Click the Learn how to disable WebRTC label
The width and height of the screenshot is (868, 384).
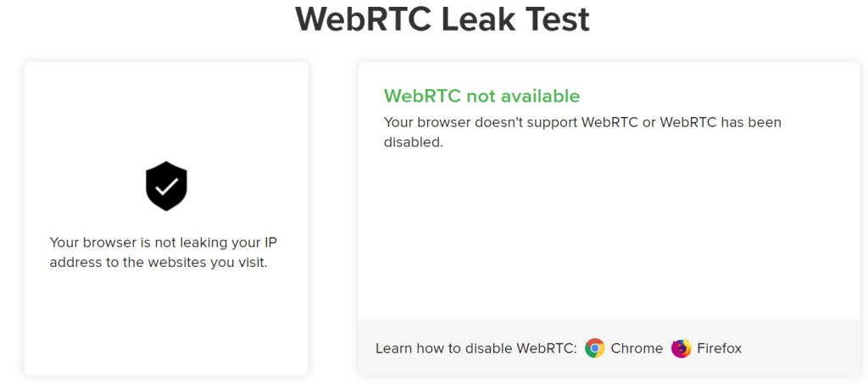(476, 348)
